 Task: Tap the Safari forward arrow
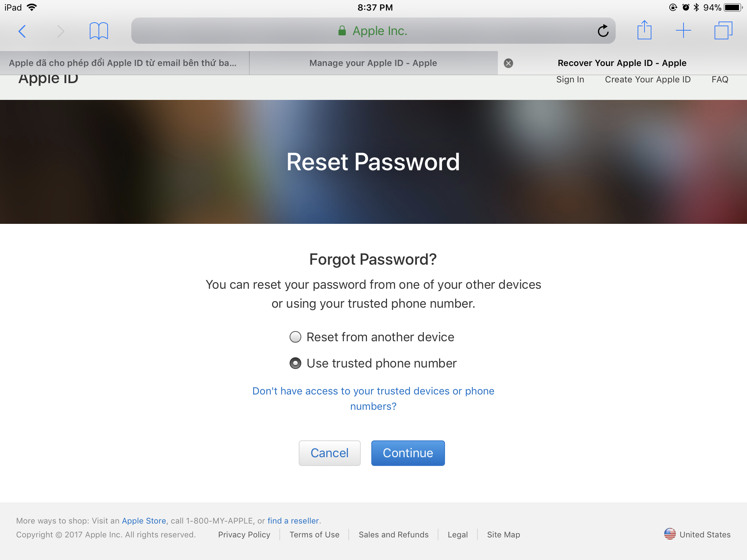click(x=61, y=31)
